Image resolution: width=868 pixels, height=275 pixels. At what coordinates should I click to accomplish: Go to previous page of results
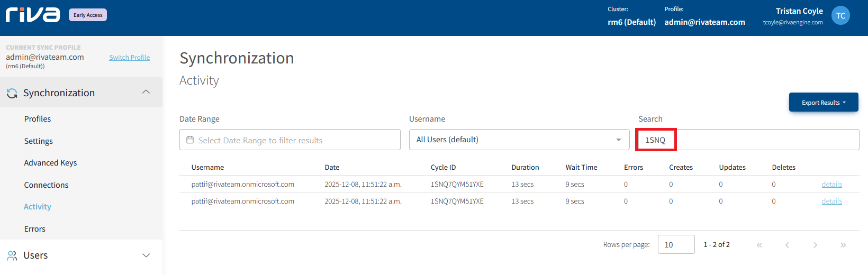tap(787, 245)
